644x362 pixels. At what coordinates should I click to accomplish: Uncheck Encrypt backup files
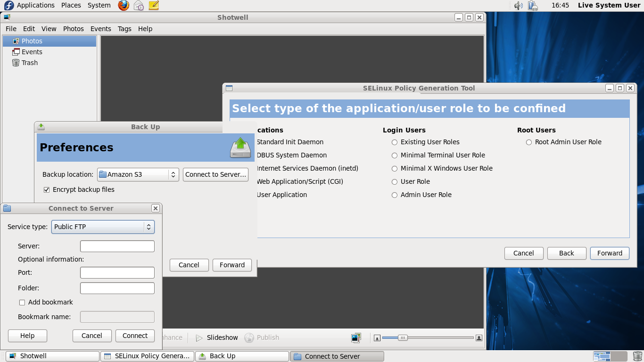point(47,190)
